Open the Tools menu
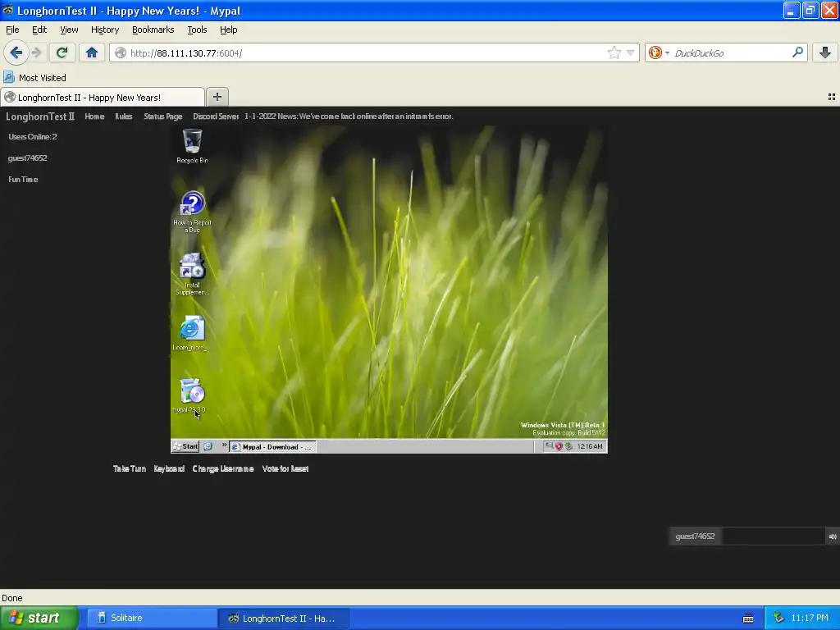Viewport: 840px width, 630px height. coord(197,30)
